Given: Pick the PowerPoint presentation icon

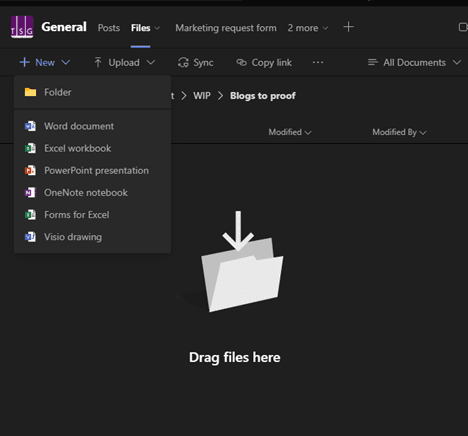Looking at the screenshot, I should [30, 170].
